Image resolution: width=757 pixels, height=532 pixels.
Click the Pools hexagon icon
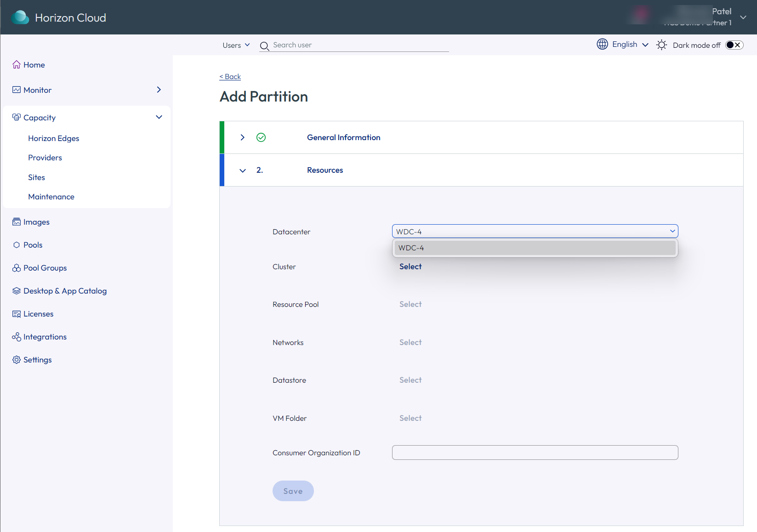(17, 245)
